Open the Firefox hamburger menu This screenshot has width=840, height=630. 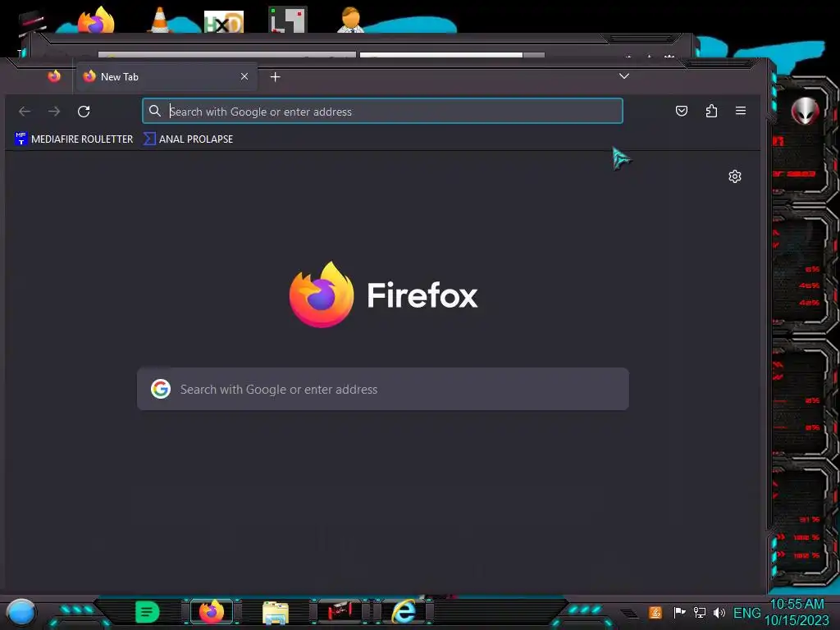[741, 111]
